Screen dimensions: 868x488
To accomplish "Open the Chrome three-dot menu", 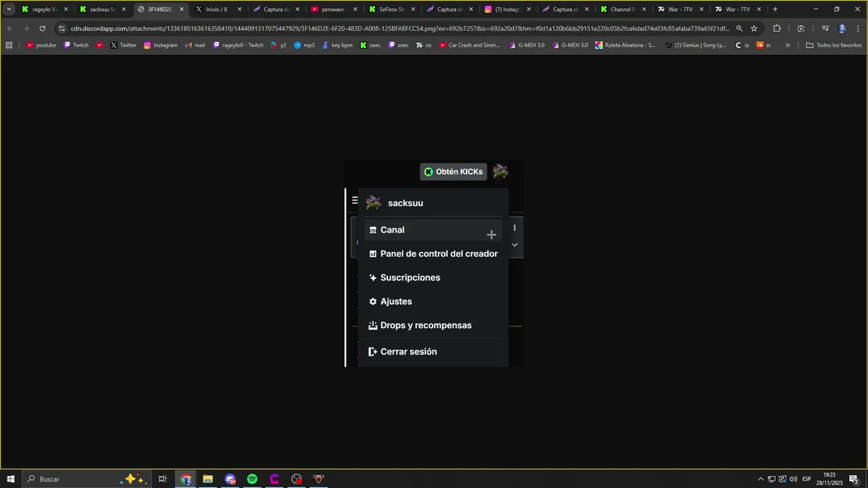I will [859, 28].
